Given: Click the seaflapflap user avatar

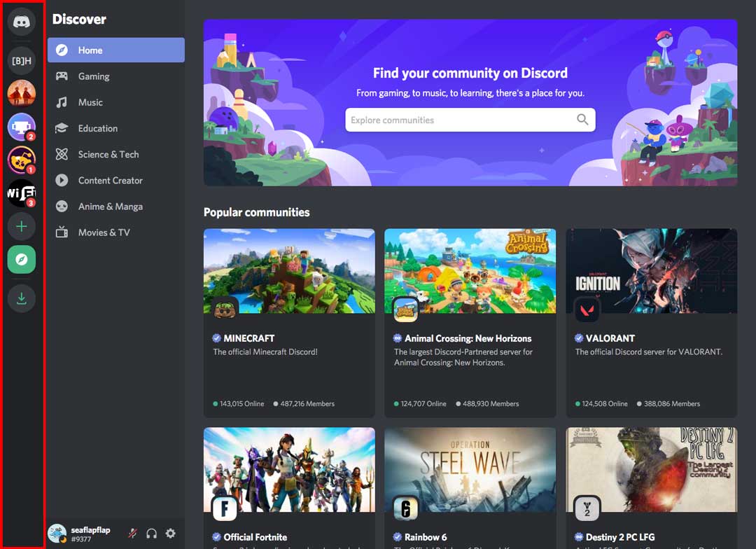Looking at the screenshot, I should point(57,534).
